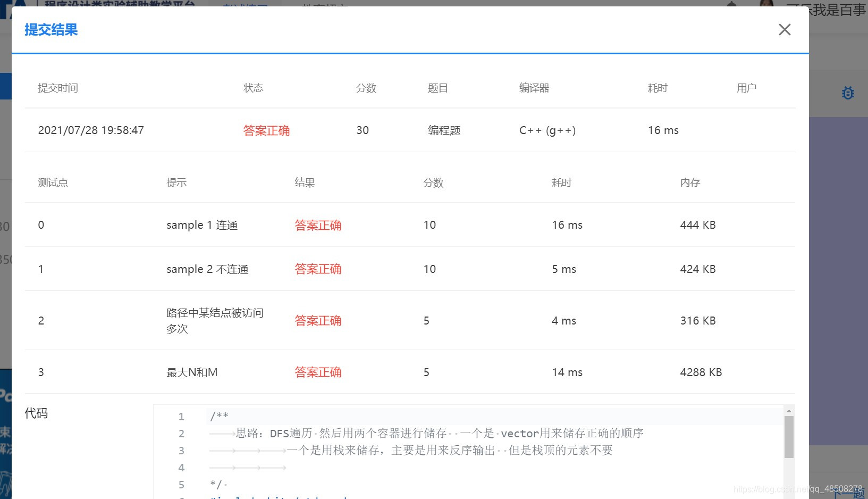Click 答案正确 for test point 3
The width and height of the screenshot is (868, 499).
(x=318, y=372)
